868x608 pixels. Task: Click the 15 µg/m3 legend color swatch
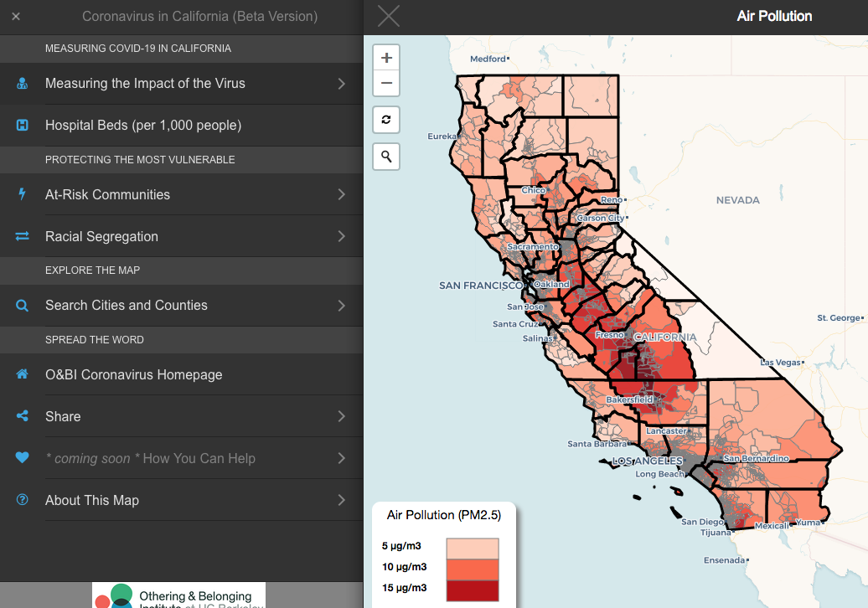click(x=473, y=590)
